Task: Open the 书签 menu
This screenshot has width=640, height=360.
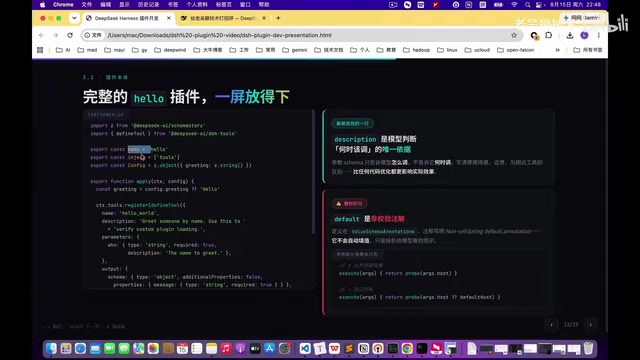Action: click(173, 4)
